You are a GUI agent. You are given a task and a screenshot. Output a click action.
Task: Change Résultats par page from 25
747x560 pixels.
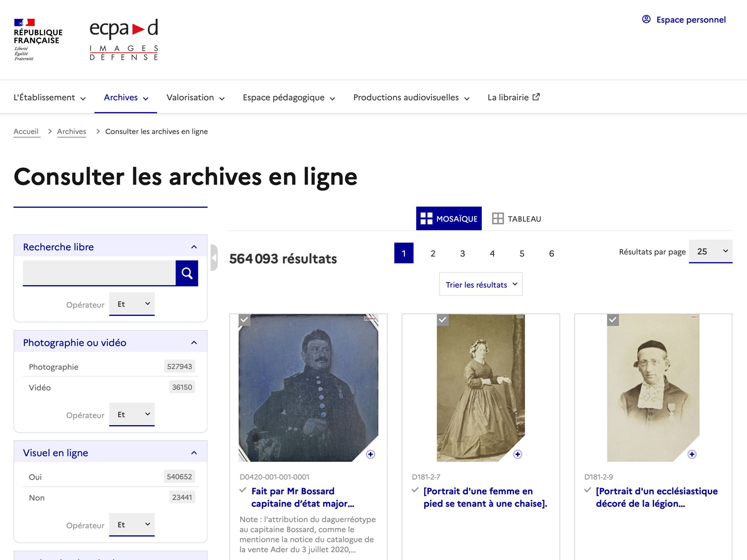pyautogui.click(x=710, y=251)
